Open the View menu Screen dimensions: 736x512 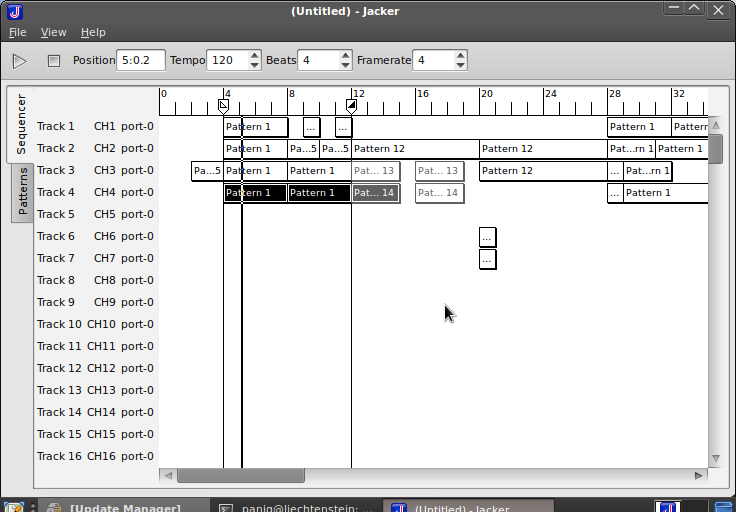coord(54,32)
